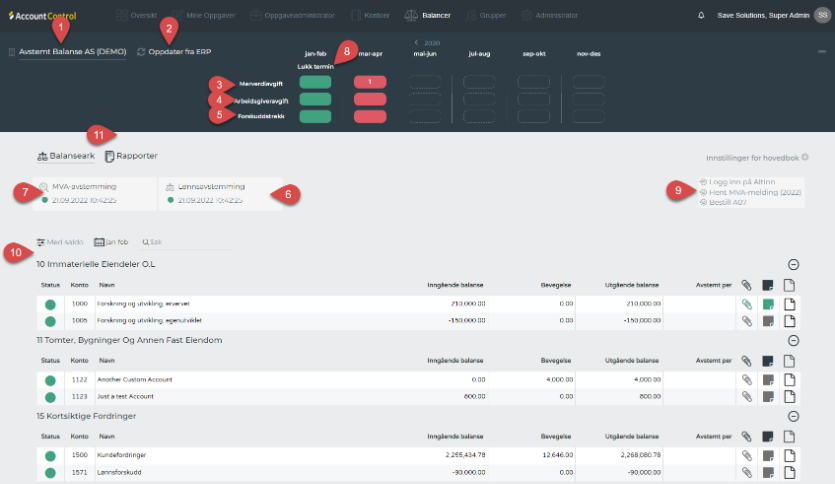Click green status dot for account 1005
Screen dimensions: 835x484
pos(50,321)
